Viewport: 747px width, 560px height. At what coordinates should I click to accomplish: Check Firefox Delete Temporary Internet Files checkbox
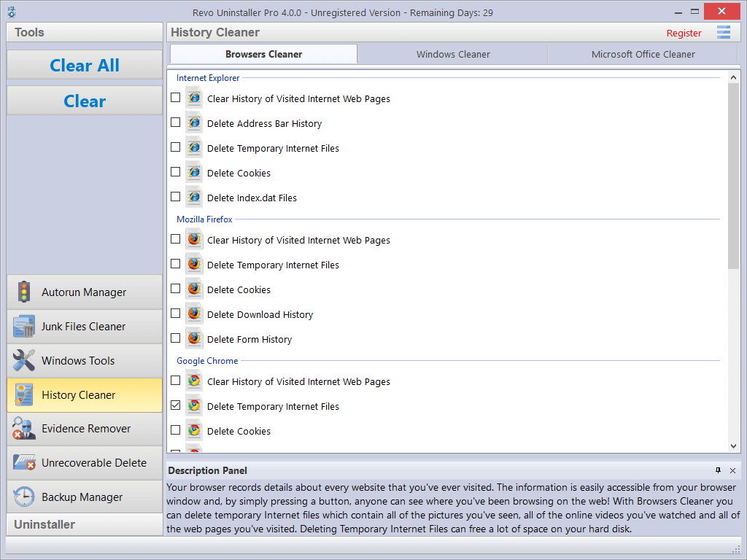coord(175,264)
